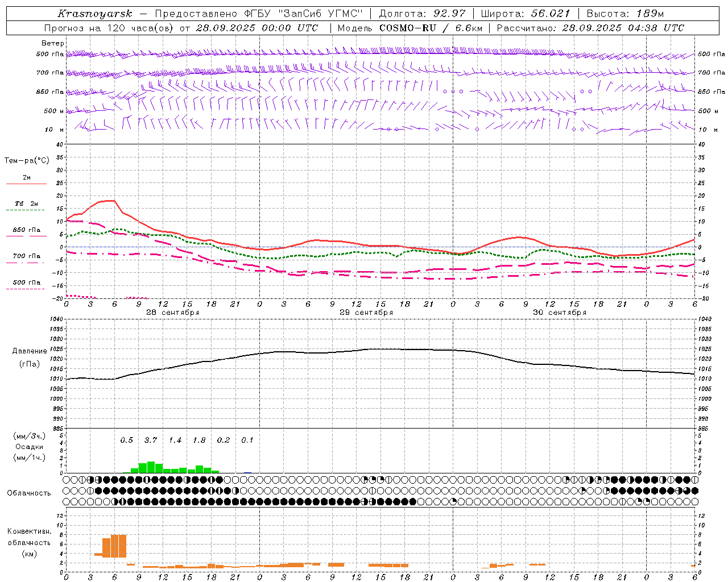Click the '1.4' three-hour precipitation value
This screenshot has width=728, height=582.
(x=175, y=440)
